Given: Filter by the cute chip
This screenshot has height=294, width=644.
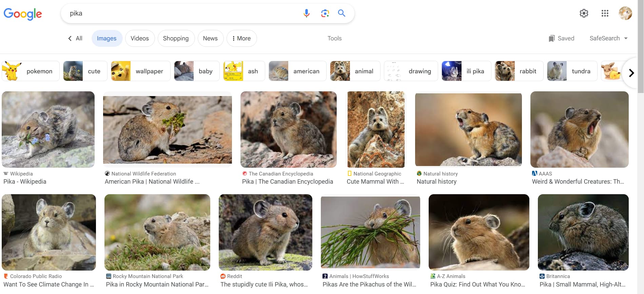Looking at the screenshot, I should 85,71.
